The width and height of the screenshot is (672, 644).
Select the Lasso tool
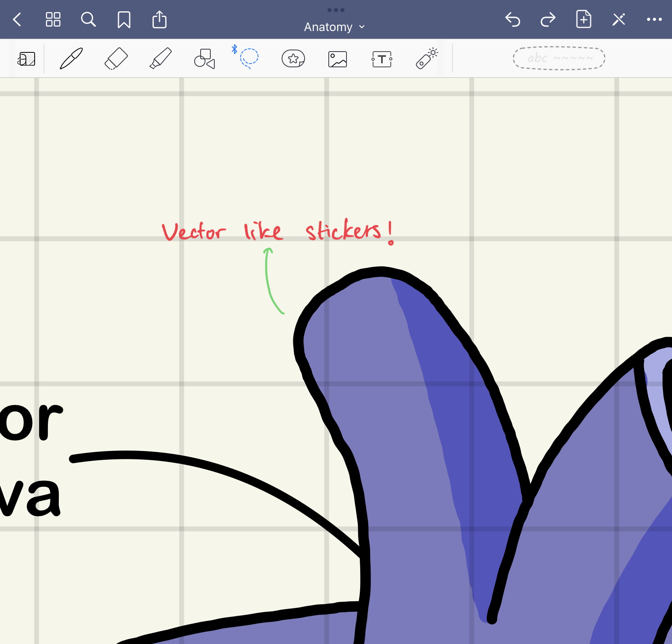(249, 58)
